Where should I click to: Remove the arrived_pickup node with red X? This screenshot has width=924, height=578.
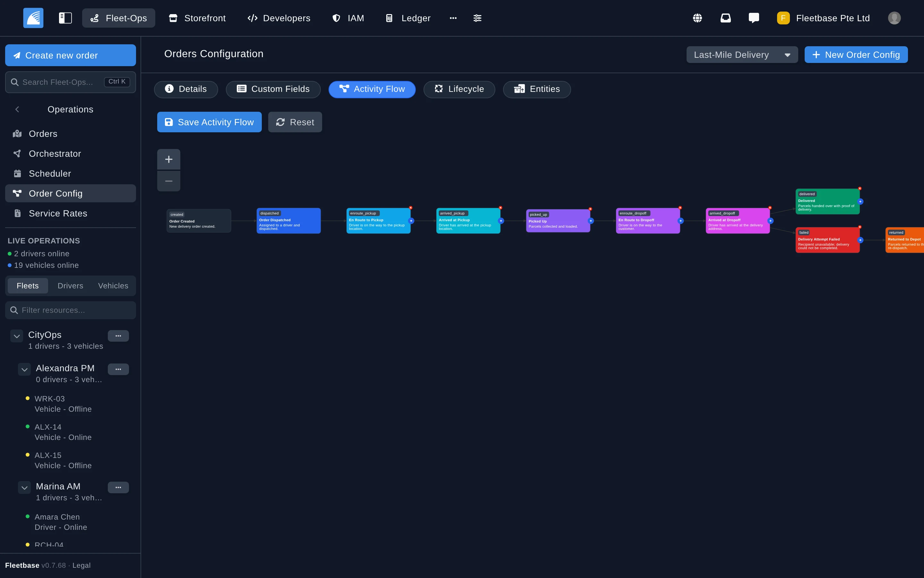[501, 207]
